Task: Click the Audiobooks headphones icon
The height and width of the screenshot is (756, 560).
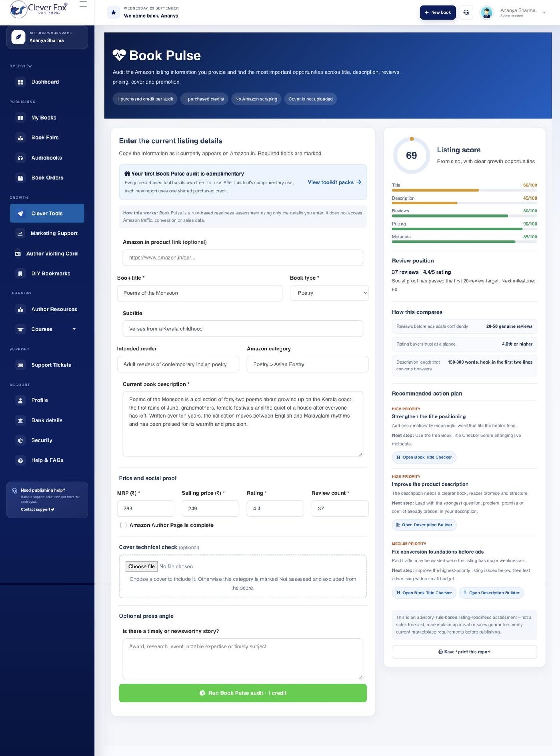Action: pos(20,158)
